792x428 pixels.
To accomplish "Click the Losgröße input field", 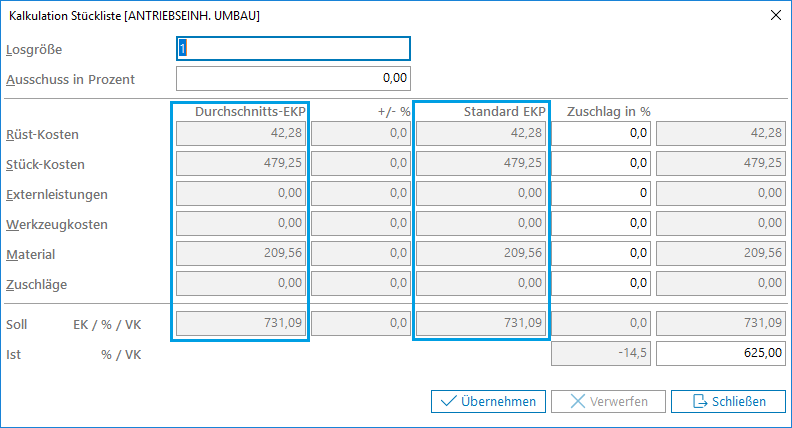I will 293,48.
